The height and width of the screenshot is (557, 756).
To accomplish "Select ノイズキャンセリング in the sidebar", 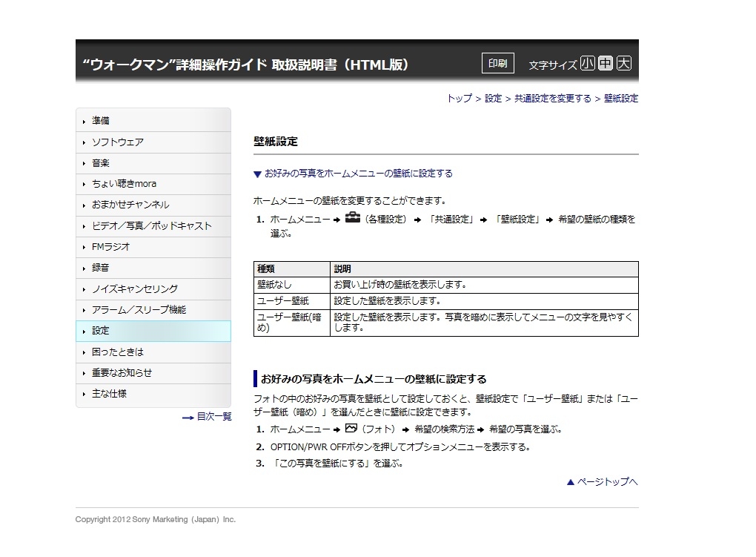I will click(134, 289).
